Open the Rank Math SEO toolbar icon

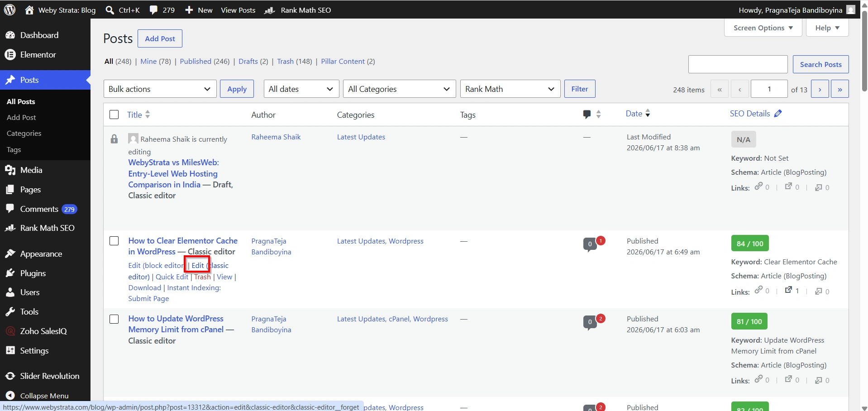tap(270, 10)
